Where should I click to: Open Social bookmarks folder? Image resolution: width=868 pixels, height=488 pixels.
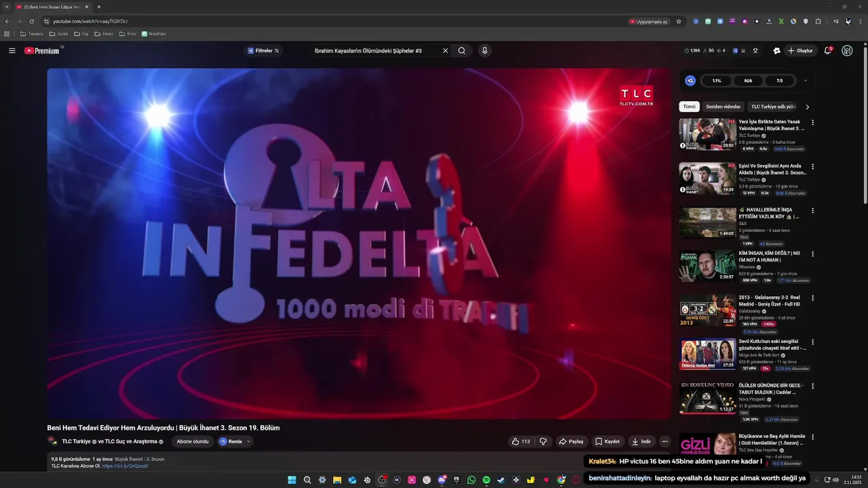click(58, 34)
